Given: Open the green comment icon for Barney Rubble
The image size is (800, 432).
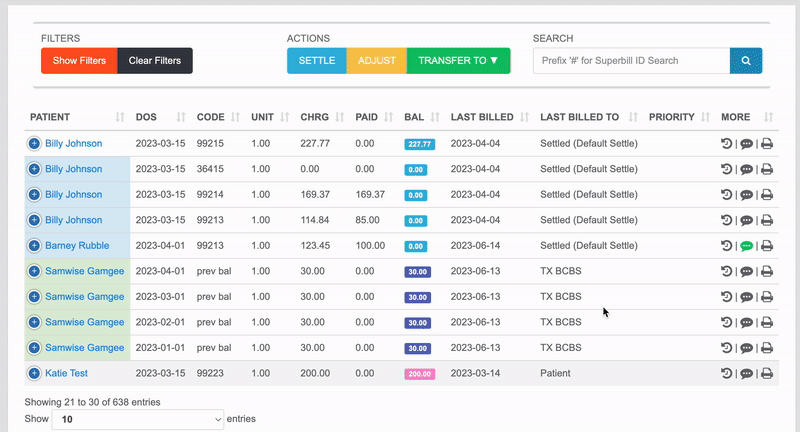Looking at the screenshot, I should click(746, 246).
